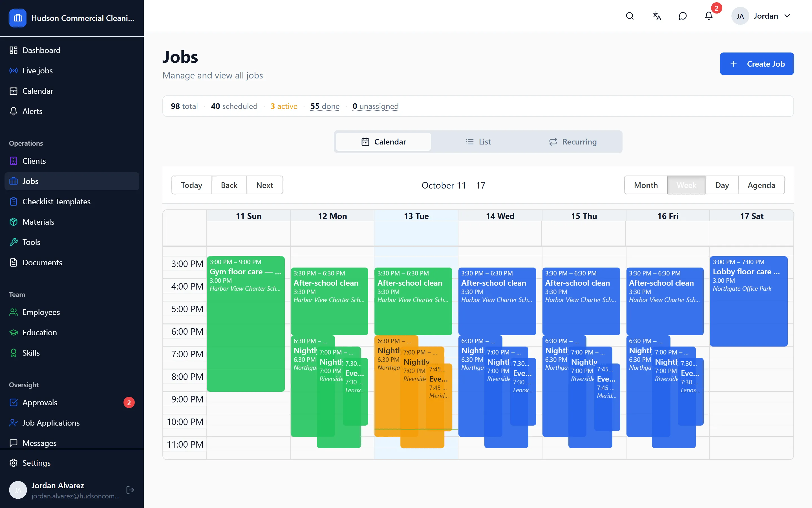
Task: Click the logout icon beside Jordan Alvarez
Action: [130, 490]
